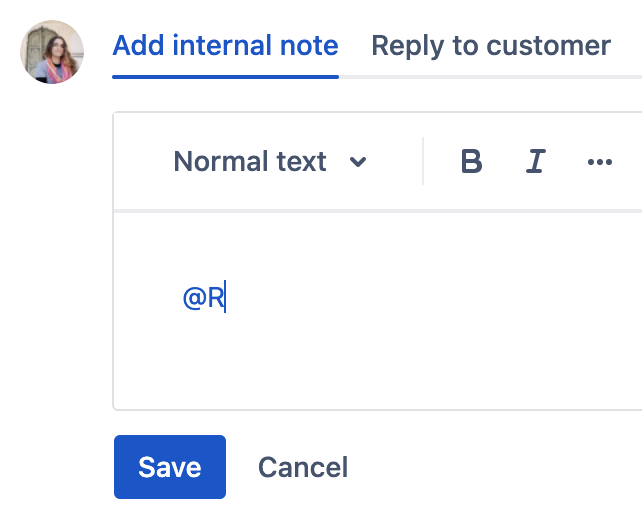
Task: Save the internal note
Action: point(170,467)
